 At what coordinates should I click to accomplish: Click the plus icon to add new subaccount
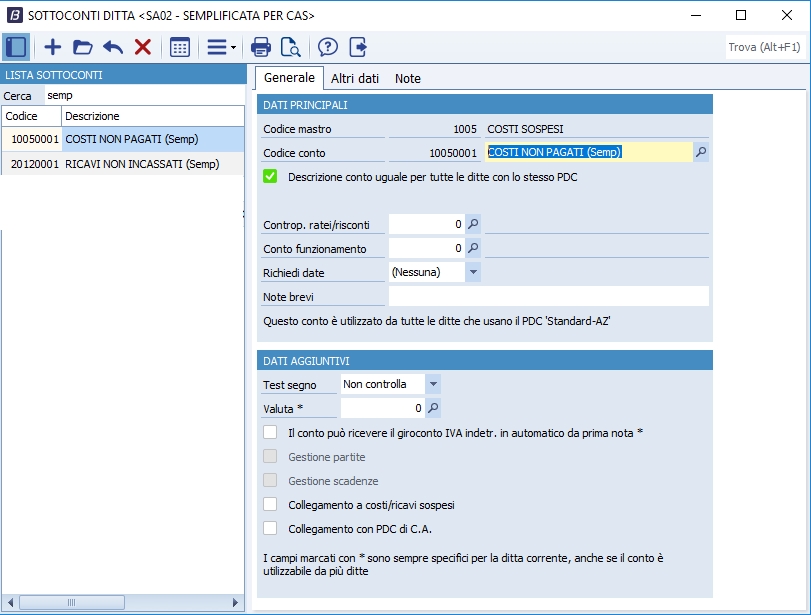coord(53,47)
